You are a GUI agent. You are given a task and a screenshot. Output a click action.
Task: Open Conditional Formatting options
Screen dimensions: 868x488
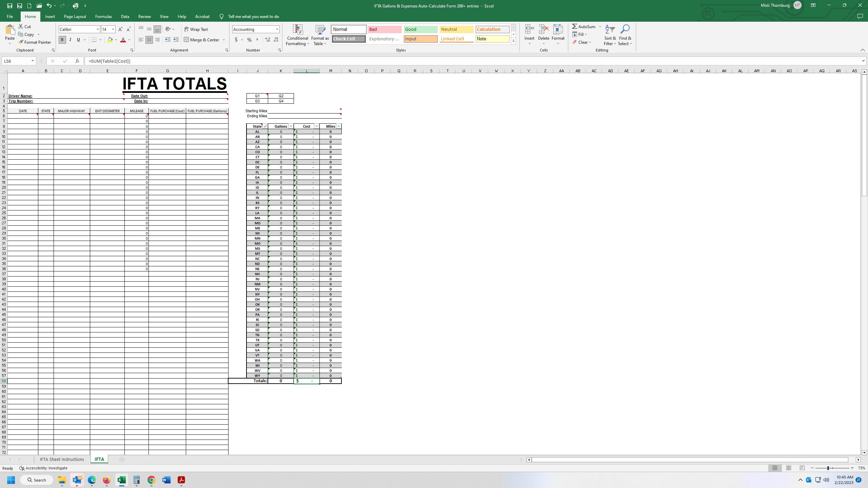coord(297,35)
